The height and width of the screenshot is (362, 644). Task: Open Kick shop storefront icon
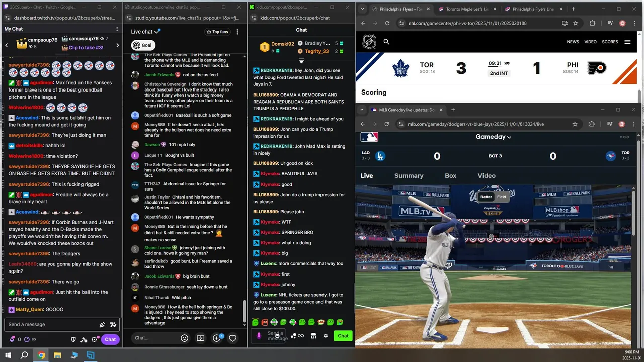coord(313,336)
